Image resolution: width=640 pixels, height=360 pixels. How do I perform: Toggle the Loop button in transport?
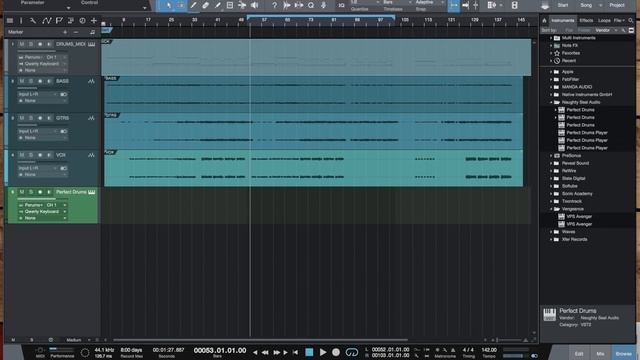pyautogui.click(x=351, y=352)
